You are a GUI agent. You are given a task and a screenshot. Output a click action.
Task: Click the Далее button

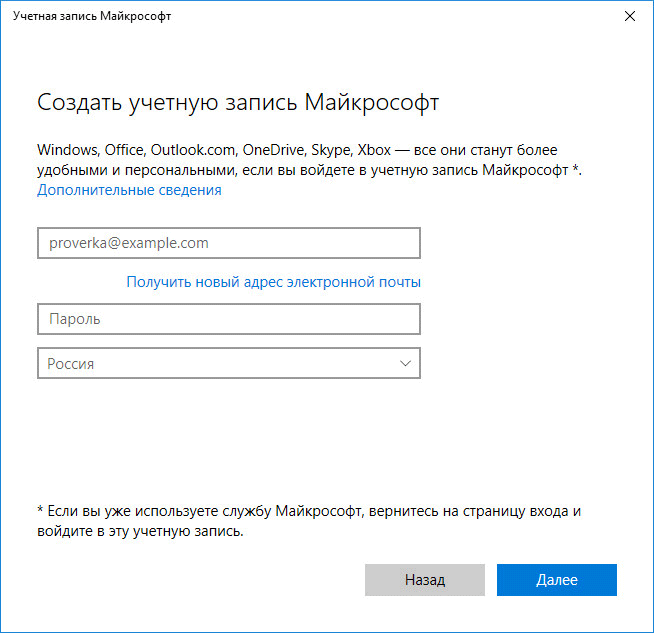(556, 580)
